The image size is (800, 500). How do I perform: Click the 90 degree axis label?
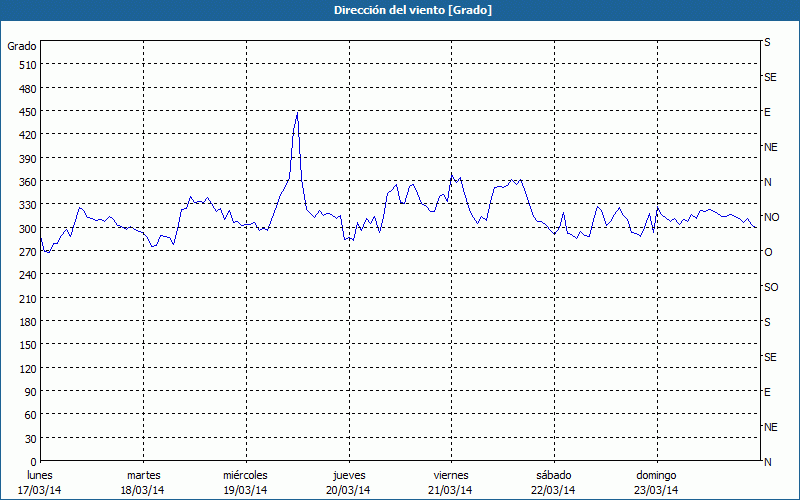click(x=28, y=391)
